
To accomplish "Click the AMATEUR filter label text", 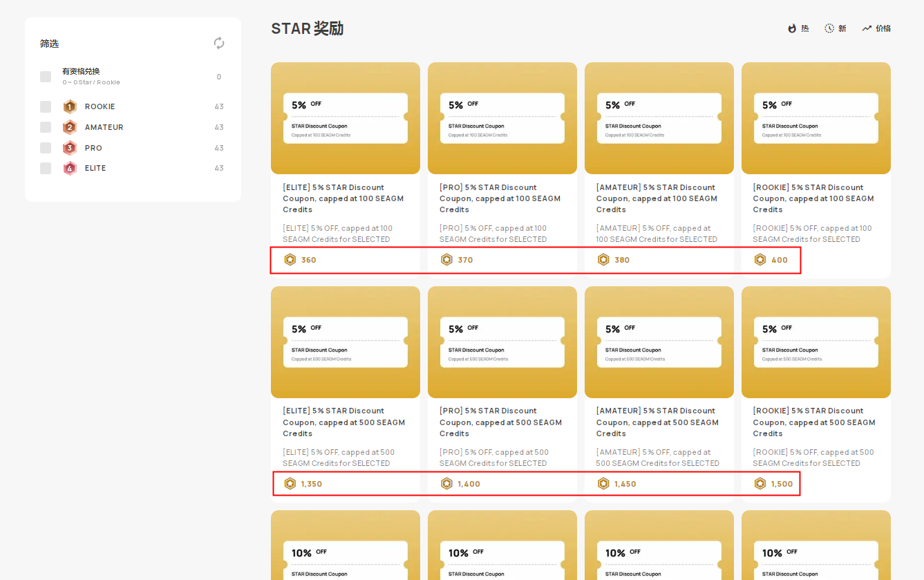I will (104, 127).
